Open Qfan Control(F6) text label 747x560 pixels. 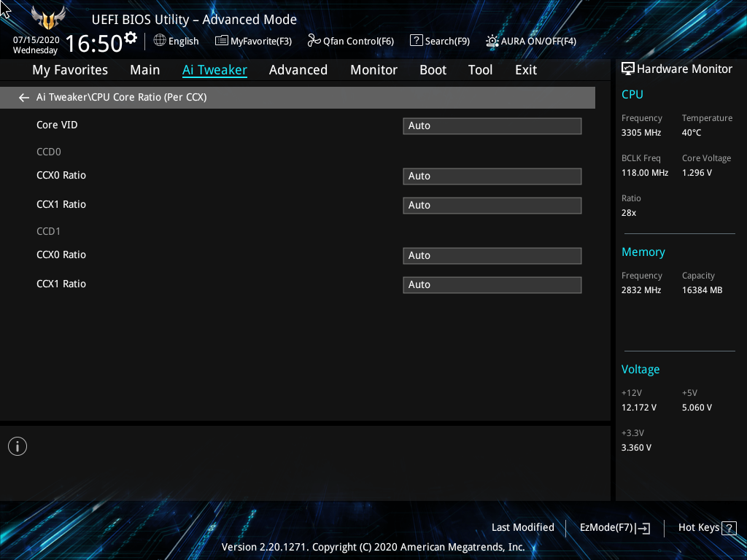click(x=358, y=42)
